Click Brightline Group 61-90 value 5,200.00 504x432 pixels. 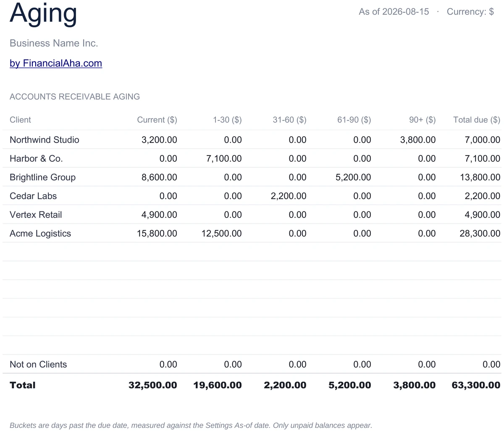(353, 177)
